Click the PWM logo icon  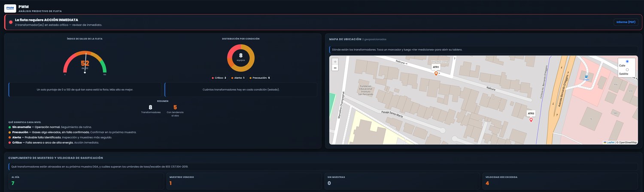coord(10,8)
